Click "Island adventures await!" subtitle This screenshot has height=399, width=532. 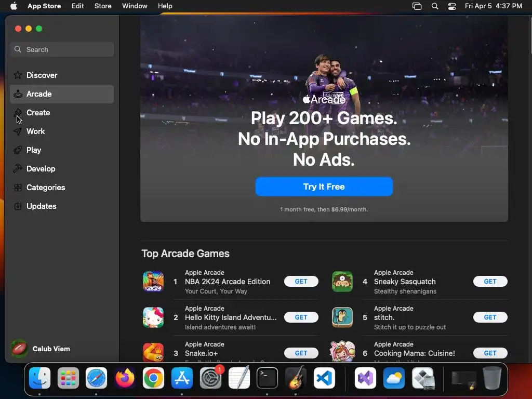pos(220,327)
